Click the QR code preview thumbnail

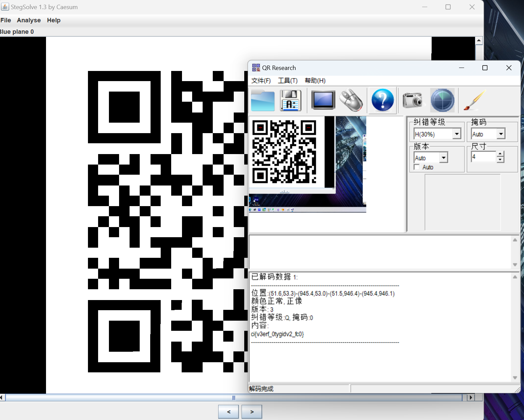point(284,151)
